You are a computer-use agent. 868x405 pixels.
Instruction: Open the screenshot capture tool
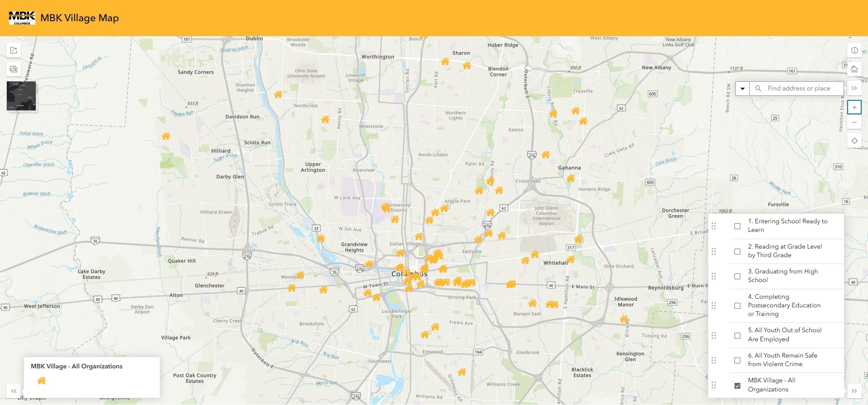pyautogui.click(x=14, y=69)
